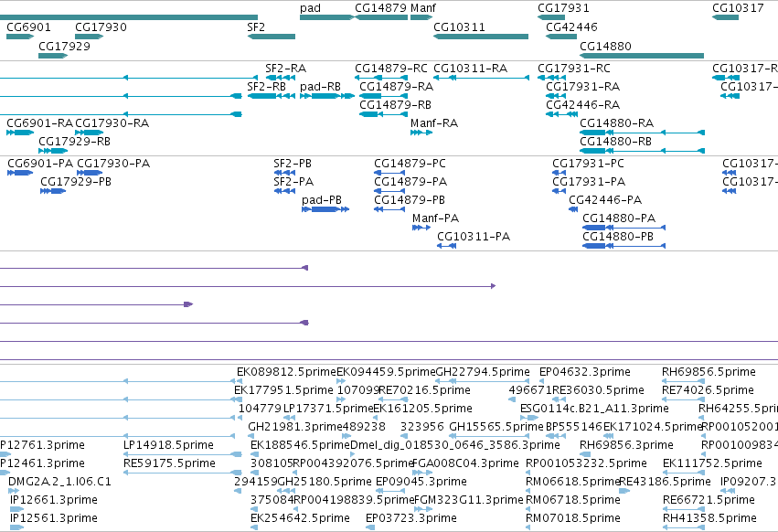The height and width of the screenshot is (532, 778).
Task: Select protein pad-PB
Action: click(325, 209)
